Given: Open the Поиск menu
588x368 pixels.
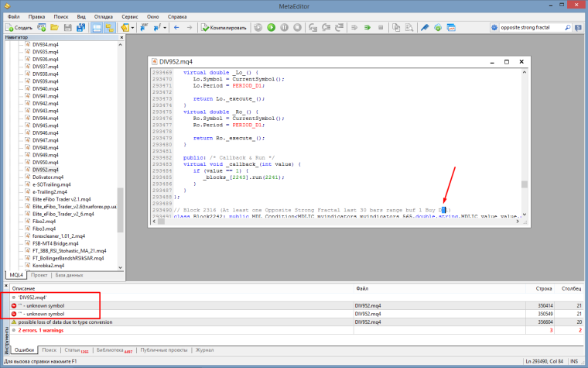Looking at the screenshot, I should point(61,16).
